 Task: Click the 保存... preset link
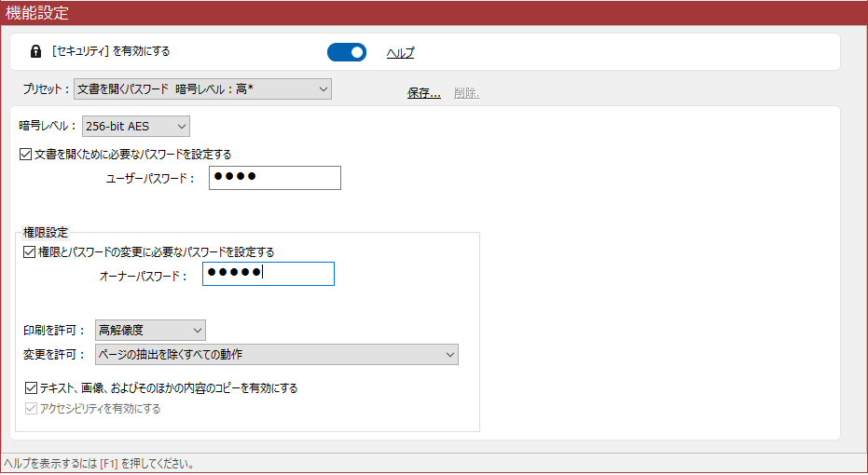coord(424,93)
